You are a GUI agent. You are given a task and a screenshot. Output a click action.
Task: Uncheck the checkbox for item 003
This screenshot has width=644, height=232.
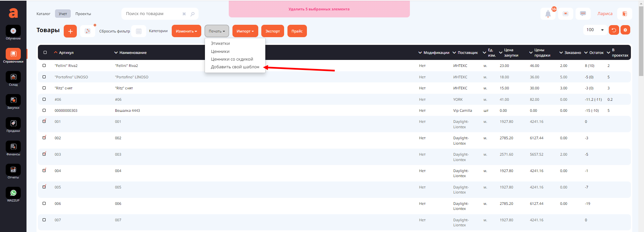(x=44, y=154)
